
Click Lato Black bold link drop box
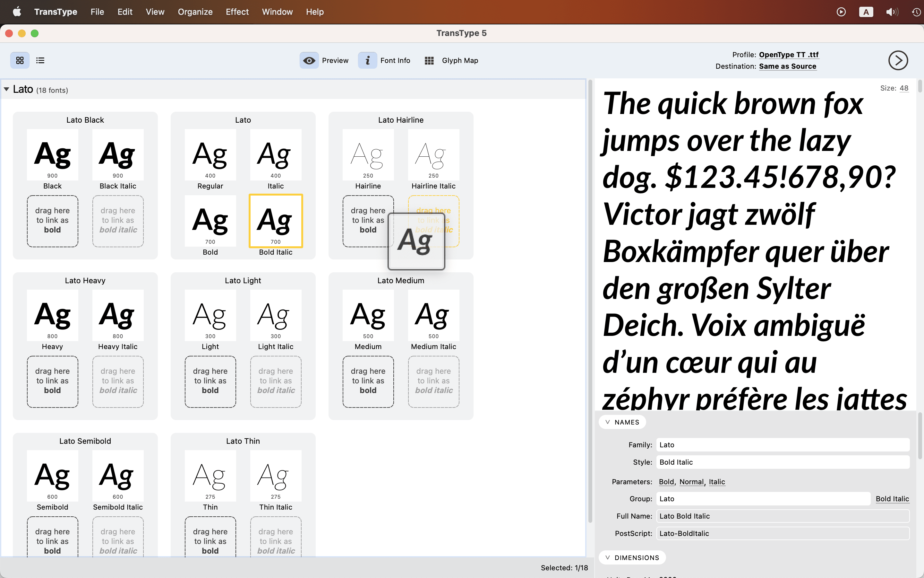click(53, 221)
